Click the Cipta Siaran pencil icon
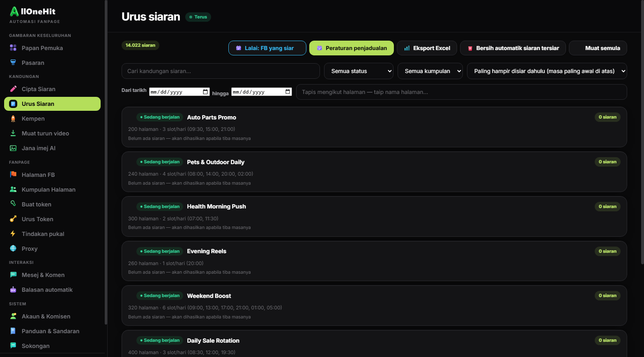The image size is (644, 357). tap(13, 89)
